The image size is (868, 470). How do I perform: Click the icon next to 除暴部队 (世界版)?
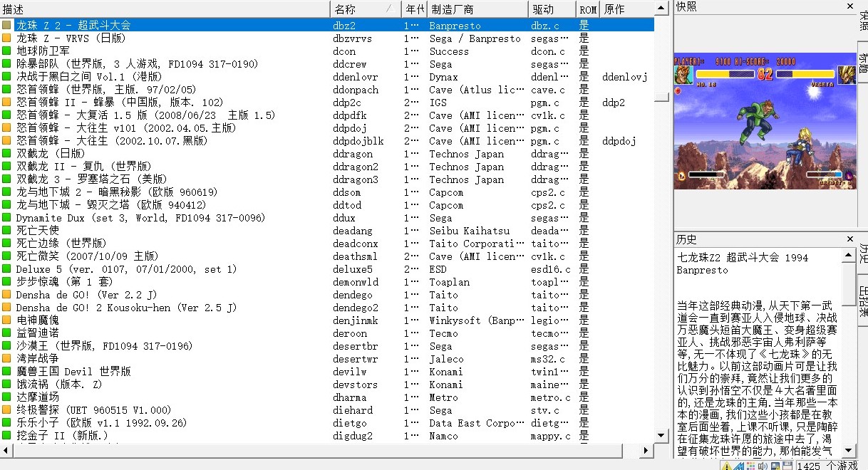(x=7, y=64)
